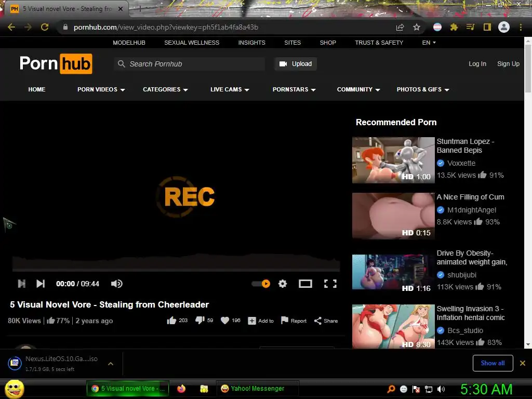
Task: Open the SEXUAL WELLNESS top link
Action: click(192, 43)
